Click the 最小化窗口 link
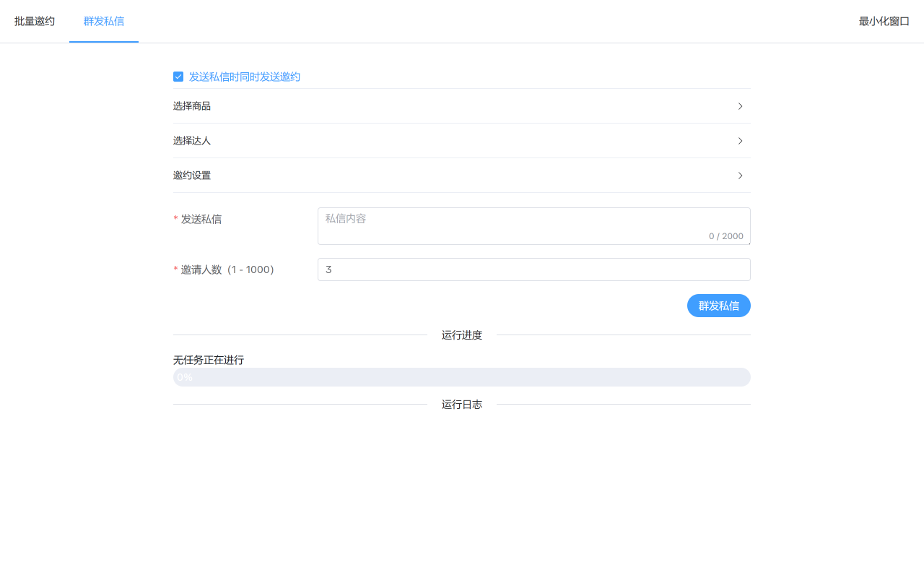The height and width of the screenshot is (578, 924). coord(884,21)
